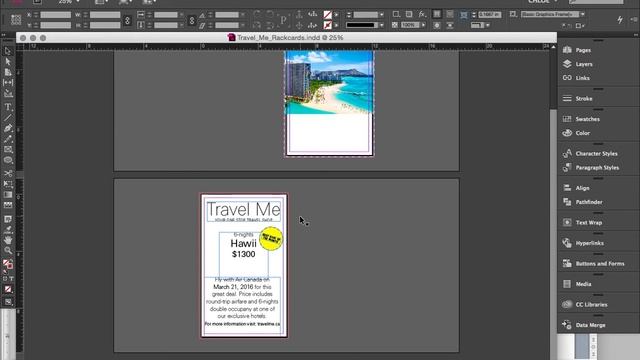Select the Pen tool
640x360 pixels.
click(8, 128)
